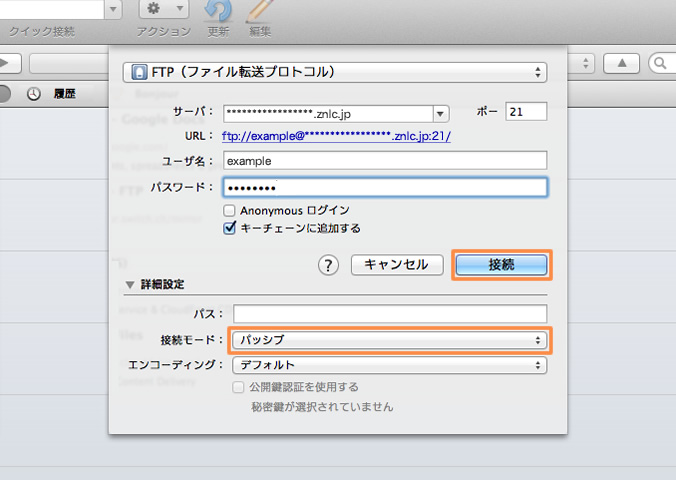Screen dimensions: 676x480
Task: Click the search magnifier field
Action: point(663,63)
